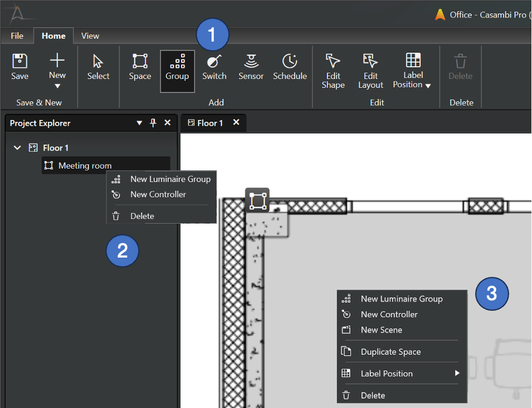This screenshot has height=408, width=532.
Task: Activate the Select arrow tool
Action: click(98, 67)
